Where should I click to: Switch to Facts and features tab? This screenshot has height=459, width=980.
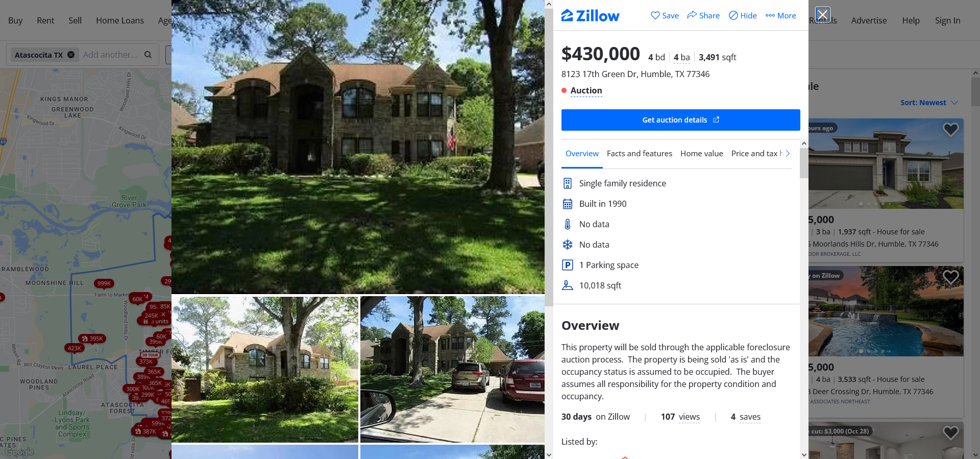click(639, 153)
